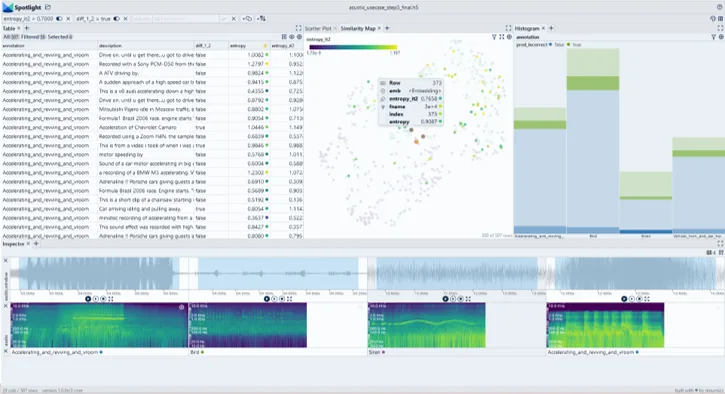This screenshot has height=394, width=725.
Task: Open the table column selection icon
Action: coord(284,37)
